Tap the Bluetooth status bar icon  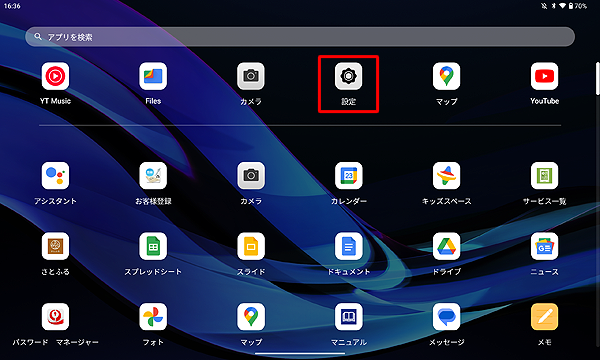click(x=553, y=6)
